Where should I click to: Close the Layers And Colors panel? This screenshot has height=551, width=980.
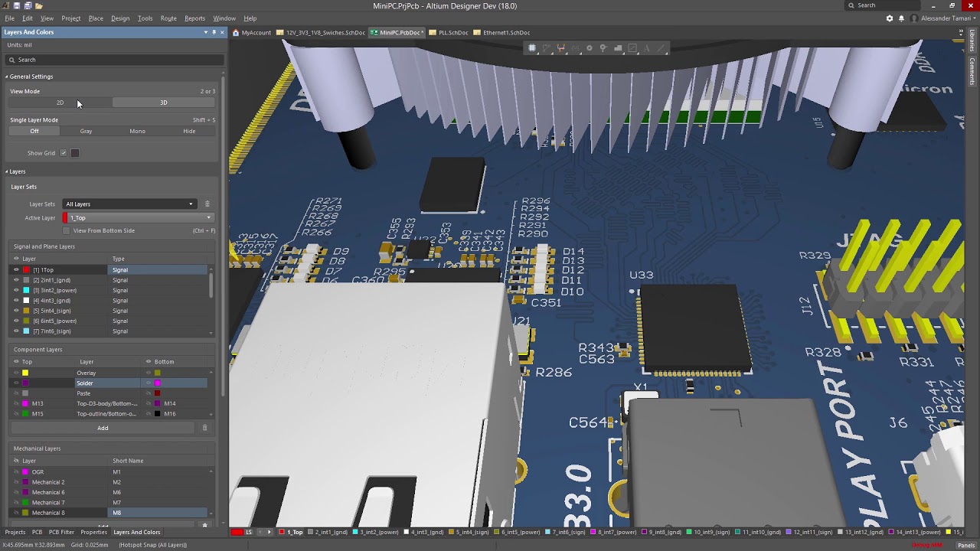tap(223, 32)
